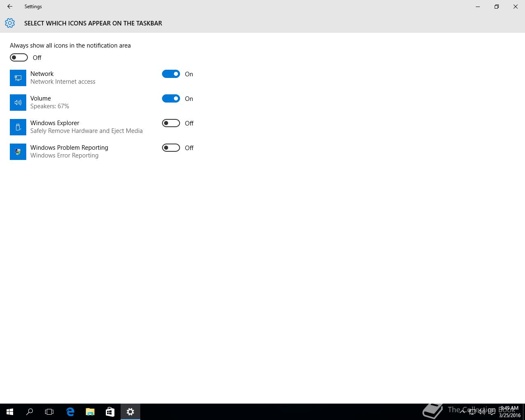
Task: Open Action Center notifications icon
Action: click(x=492, y=412)
